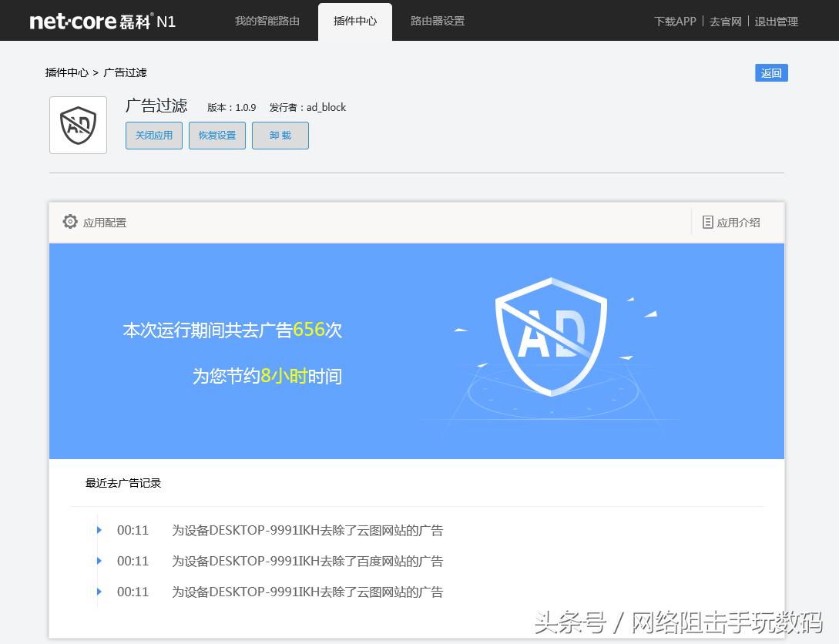The width and height of the screenshot is (839, 644).
Task: Disable the plugin via 关闭应用 button
Action: (x=153, y=135)
